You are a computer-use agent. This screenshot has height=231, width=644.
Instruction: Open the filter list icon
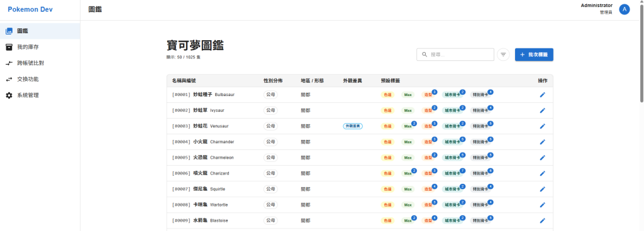pyautogui.click(x=503, y=55)
